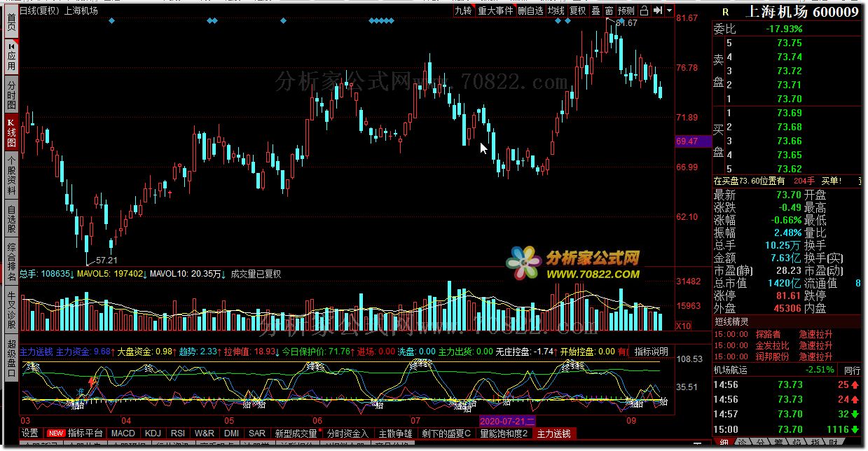Click 总市值 1420亿 value
868x451 pixels.
[785, 284]
